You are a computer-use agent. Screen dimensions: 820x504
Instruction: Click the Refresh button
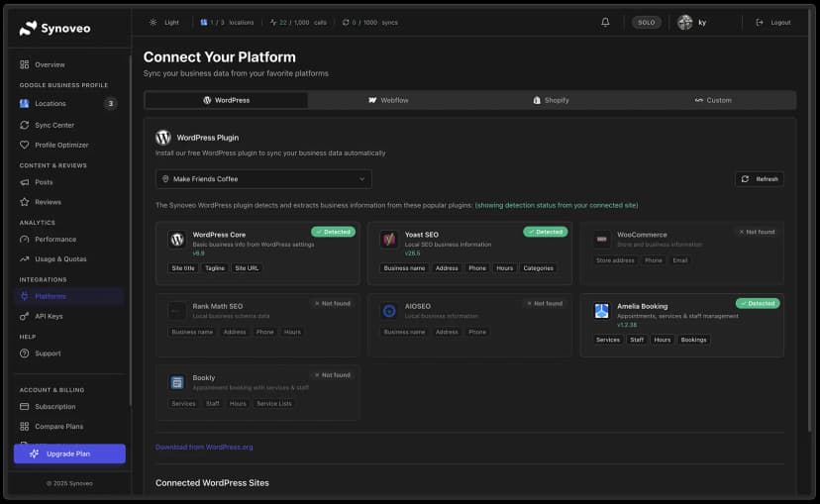pyautogui.click(x=760, y=179)
